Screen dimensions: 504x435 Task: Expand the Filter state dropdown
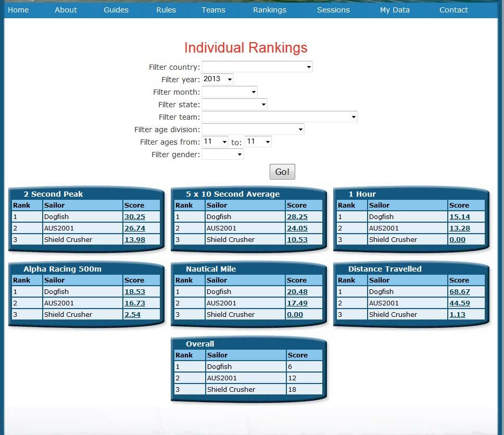coord(234,105)
